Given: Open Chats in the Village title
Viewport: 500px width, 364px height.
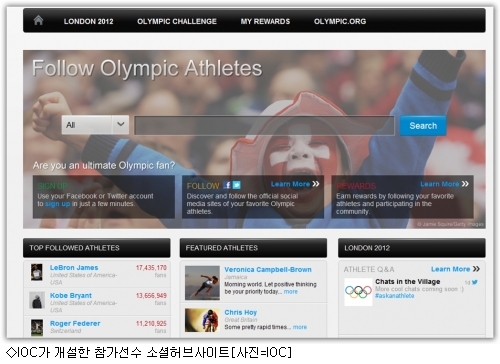Looking at the screenshot, I should pos(408,282).
